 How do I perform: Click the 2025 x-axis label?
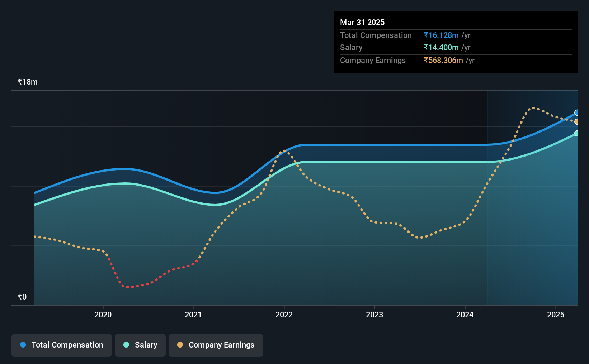pos(556,315)
